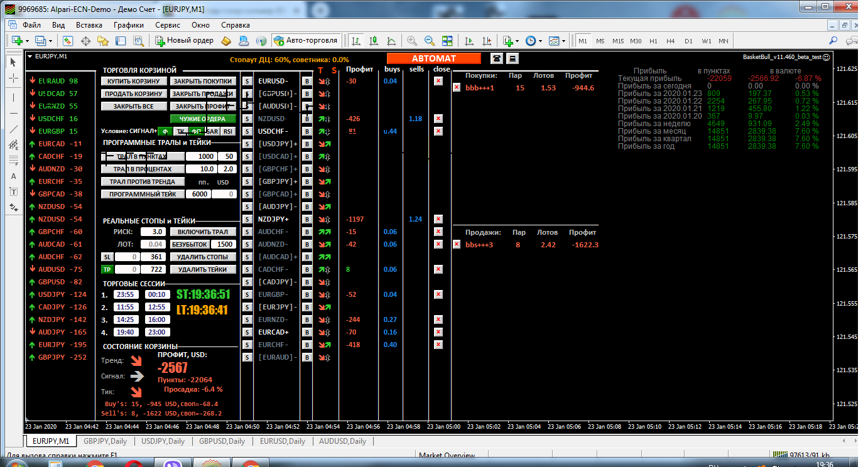Click the telephone icon next to АВТОМАТ
This screenshot has width=868, height=467.
point(497,58)
